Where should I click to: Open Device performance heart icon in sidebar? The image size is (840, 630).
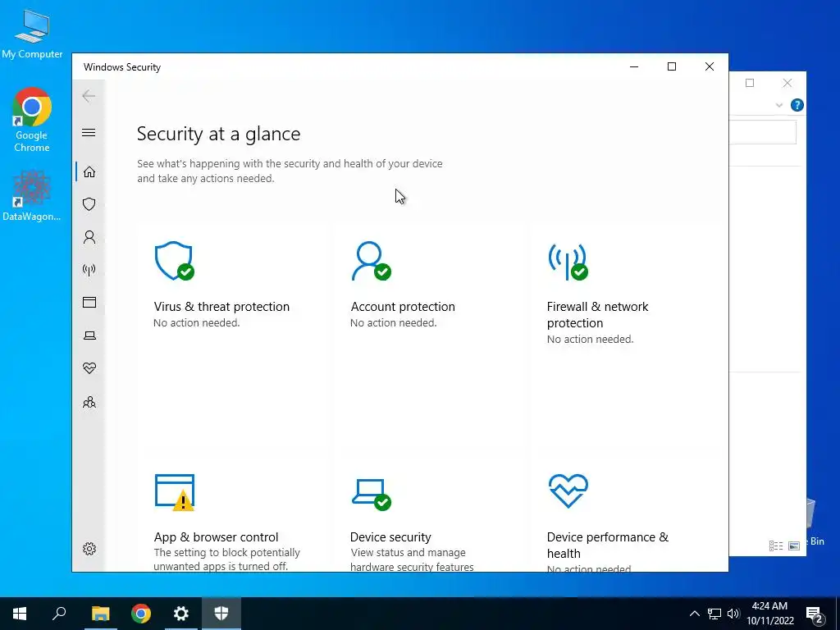(x=89, y=368)
